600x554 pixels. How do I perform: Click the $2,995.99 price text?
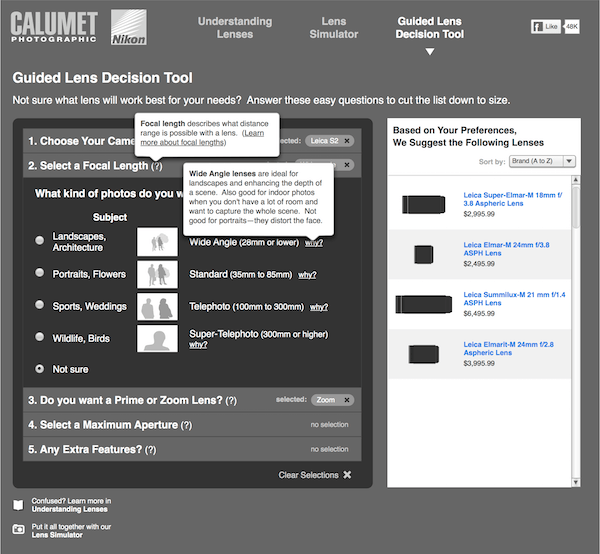(479, 214)
